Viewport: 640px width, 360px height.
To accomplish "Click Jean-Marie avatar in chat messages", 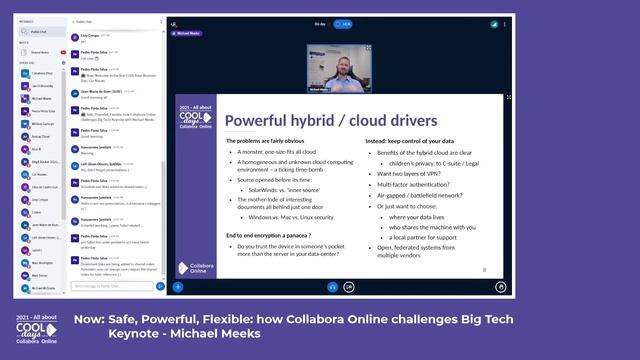I will [75, 93].
